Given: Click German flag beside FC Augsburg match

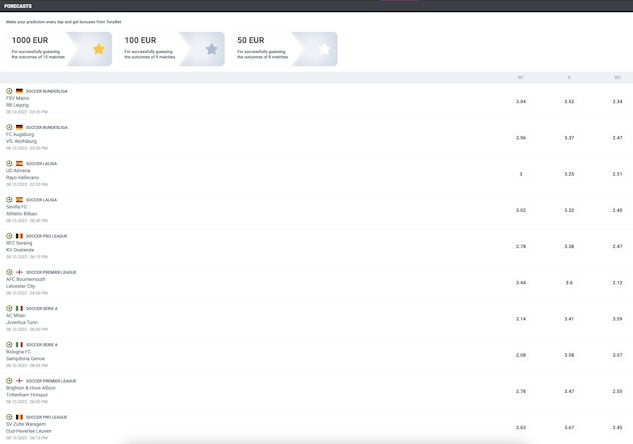Looking at the screenshot, I should 19,127.
